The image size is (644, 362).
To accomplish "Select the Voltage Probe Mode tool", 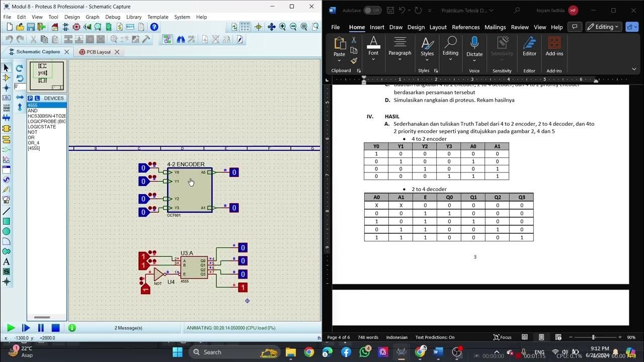I will [7, 190].
